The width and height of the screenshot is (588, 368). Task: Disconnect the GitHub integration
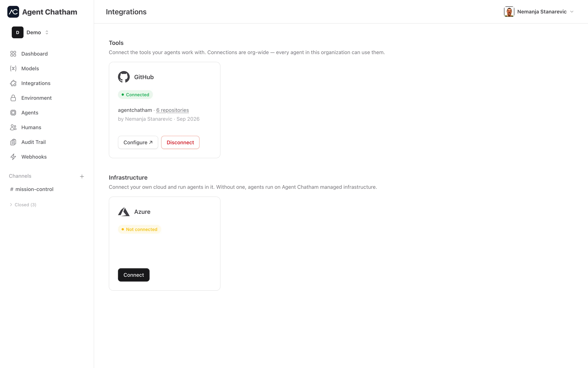click(x=180, y=142)
